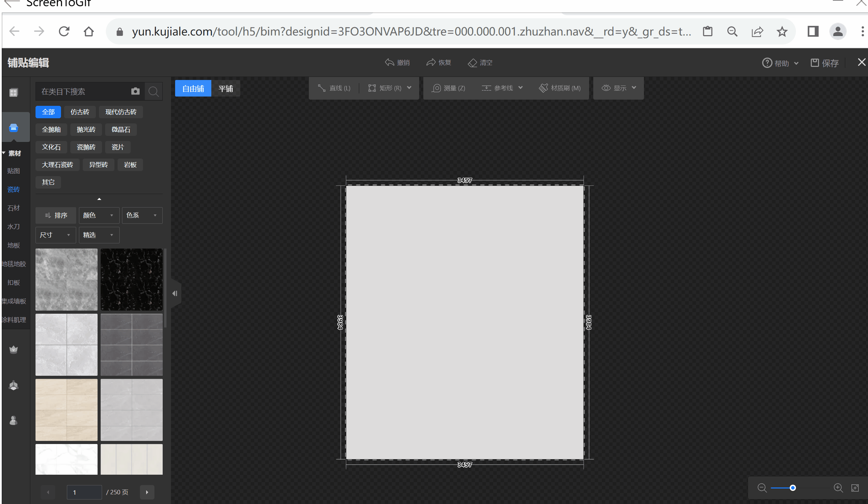Click the camera image-search icon

point(135,91)
